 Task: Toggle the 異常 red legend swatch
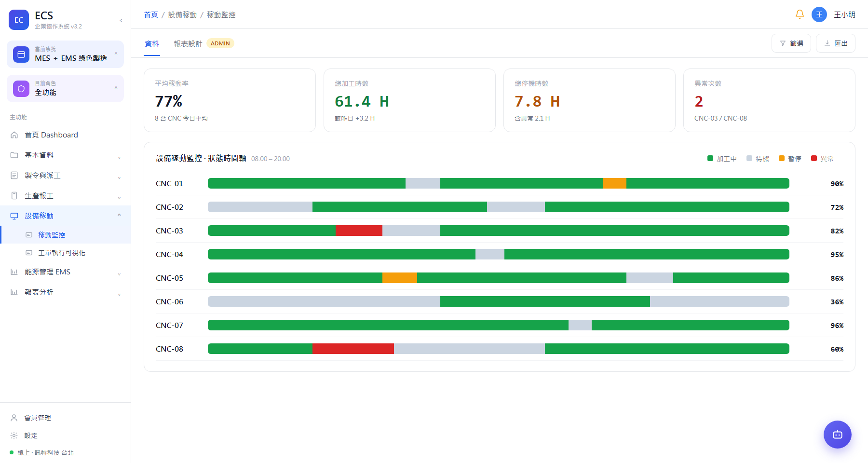click(x=814, y=158)
